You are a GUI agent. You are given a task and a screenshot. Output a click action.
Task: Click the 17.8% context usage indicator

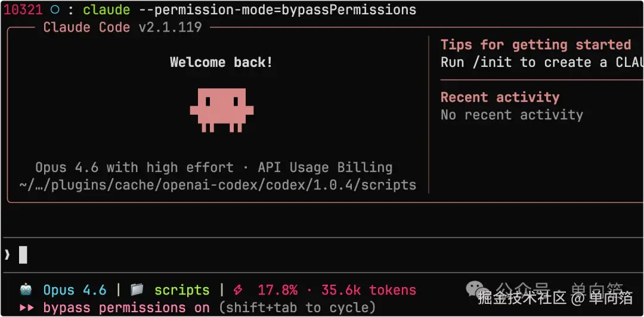(x=277, y=290)
